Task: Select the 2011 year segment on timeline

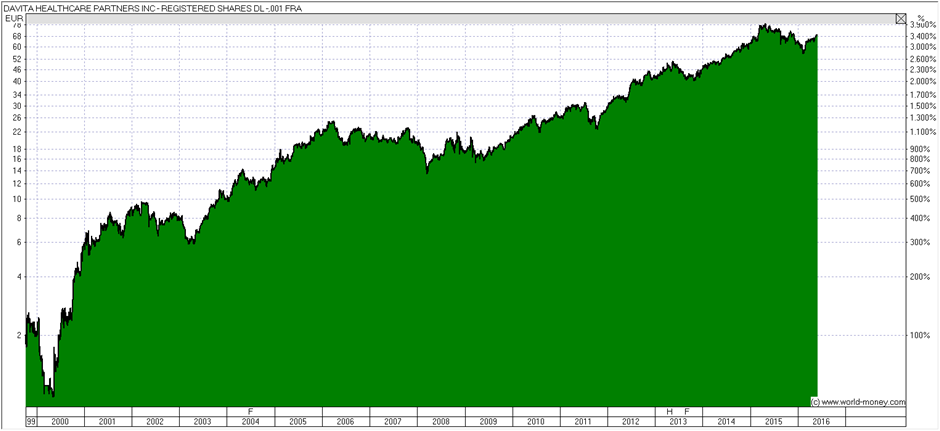Action: tap(583, 422)
